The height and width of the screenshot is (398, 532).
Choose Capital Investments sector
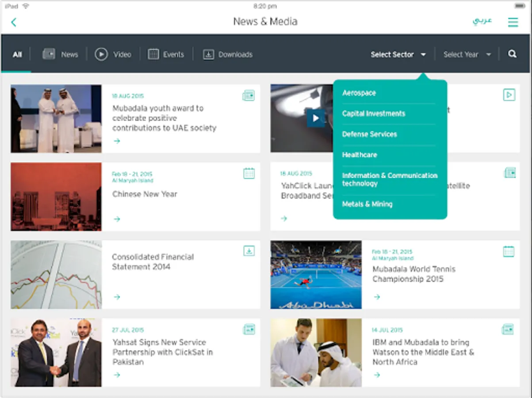click(x=374, y=114)
